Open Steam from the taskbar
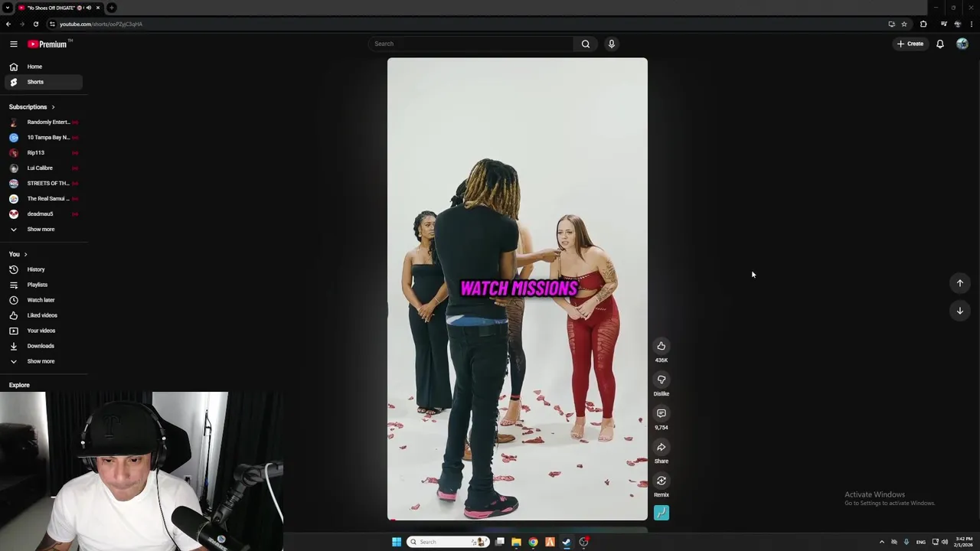Image resolution: width=980 pixels, height=551 pixels. pyautogui.click(x=567, y=542)
